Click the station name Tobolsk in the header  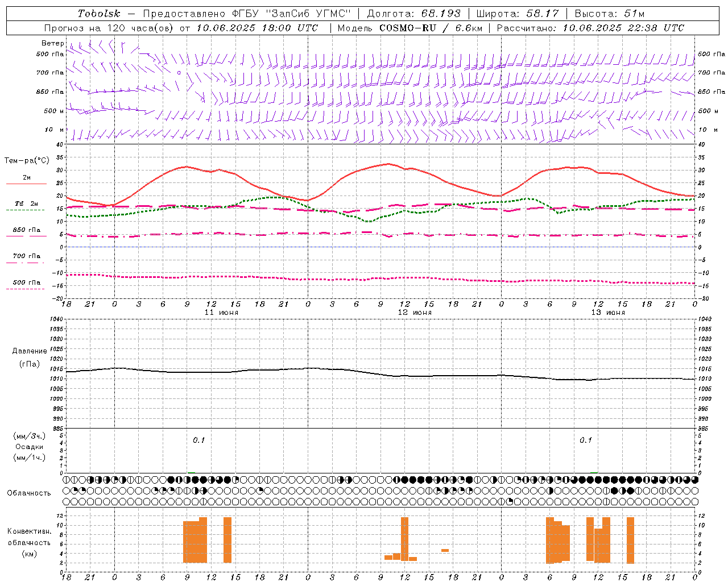[x=99, y=14]
